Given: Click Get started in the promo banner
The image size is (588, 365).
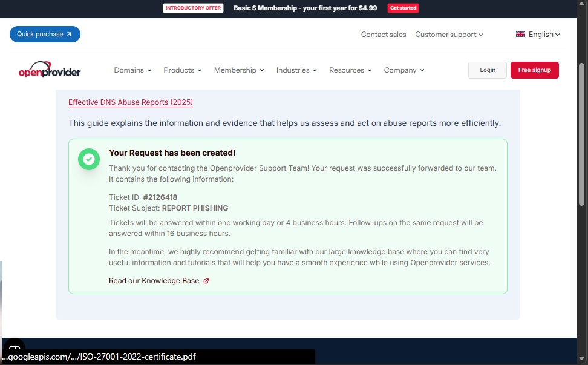Looking at the screenshot, I should pyautogui.click(x=403, y=8).
